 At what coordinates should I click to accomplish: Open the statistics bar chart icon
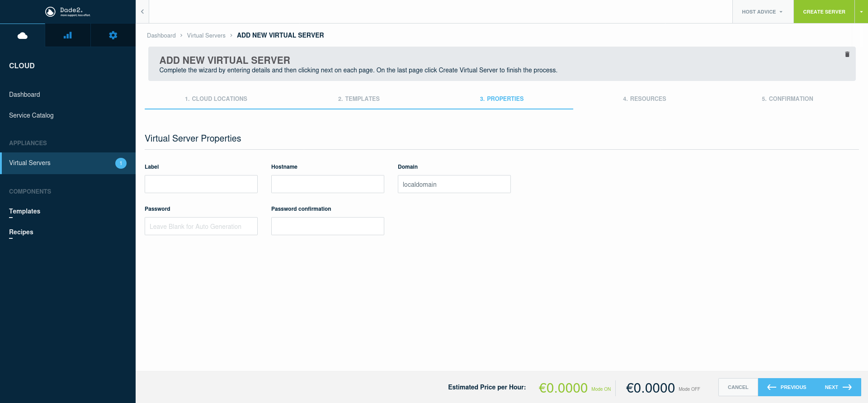pyautogui.click(x=68, y=35)
